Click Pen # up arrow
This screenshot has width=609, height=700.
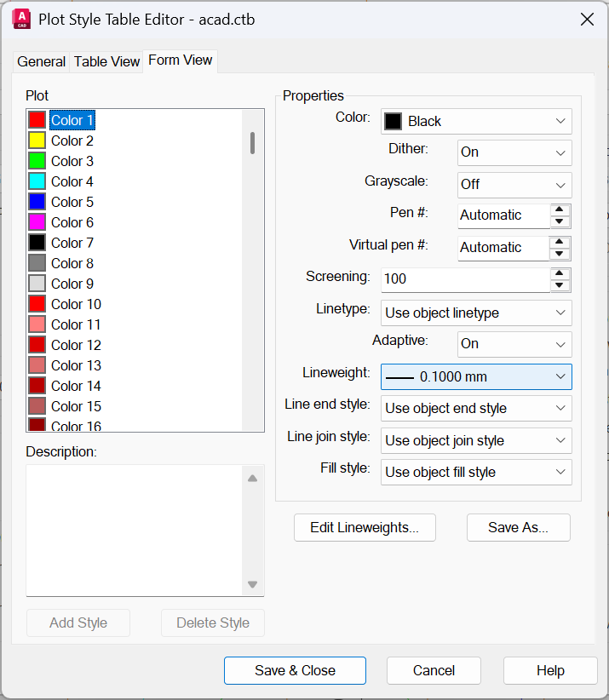pyautogui.click(x=560, y=209)
